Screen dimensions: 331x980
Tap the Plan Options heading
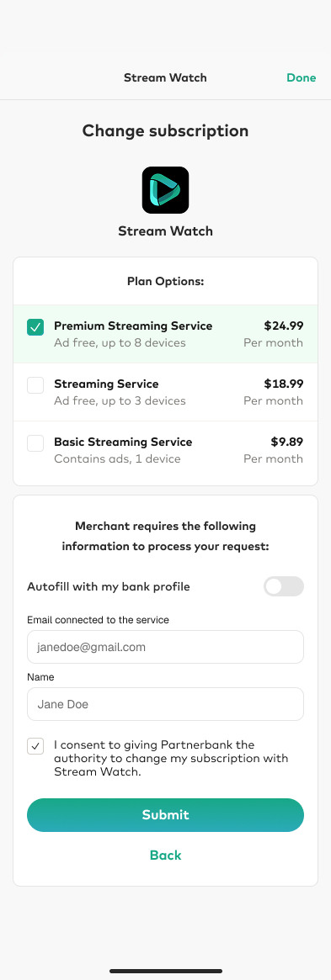(165, 281)
